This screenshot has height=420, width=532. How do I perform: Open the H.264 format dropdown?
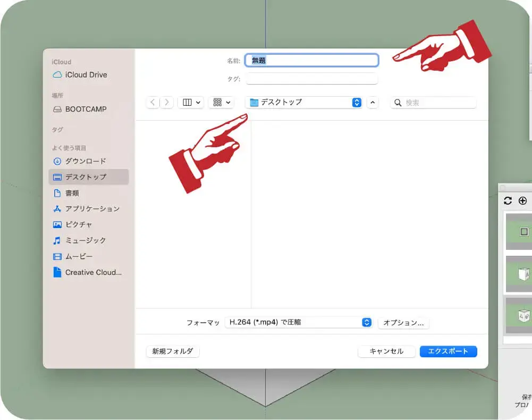299,322
